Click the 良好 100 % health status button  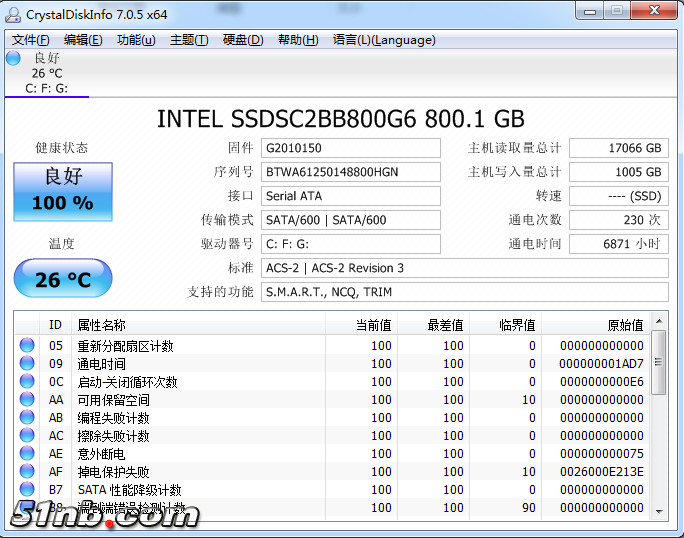tap(63, 192)
